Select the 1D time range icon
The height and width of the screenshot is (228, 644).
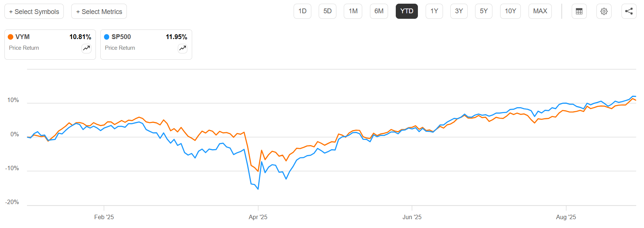coord(302,11)
